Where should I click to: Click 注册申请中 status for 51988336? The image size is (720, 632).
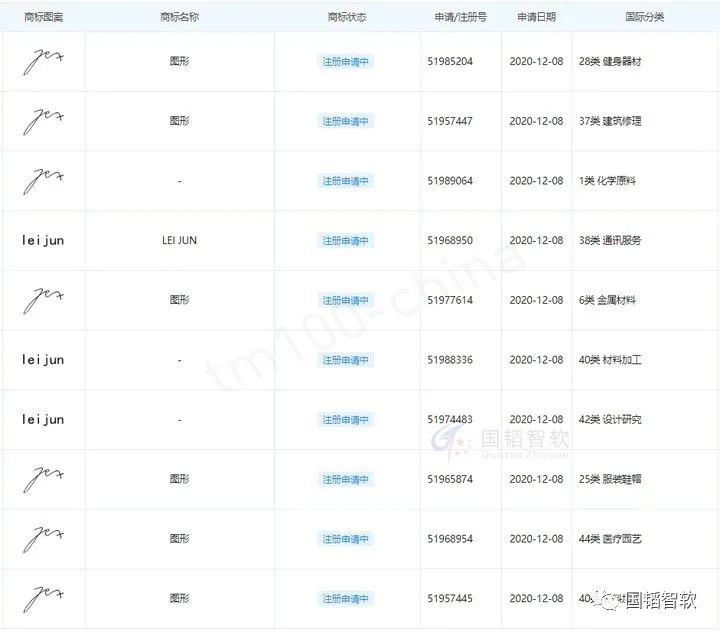[x=345, y=360]
